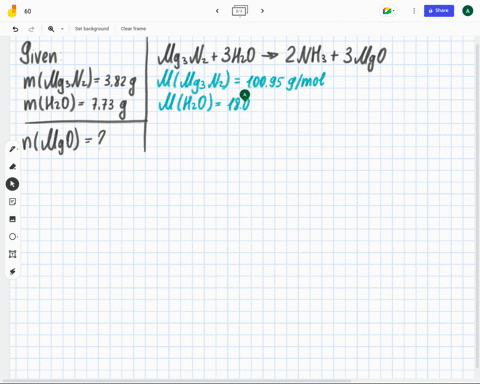
Task: Select the Circle shape tool
Action: 13,237
